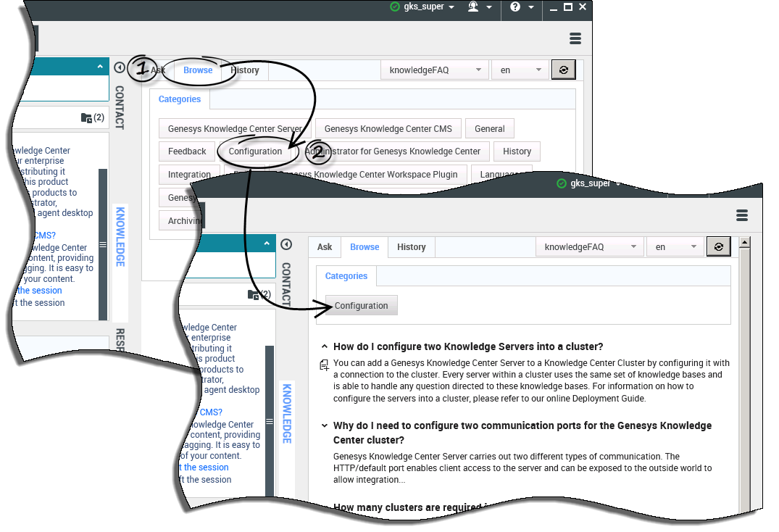
Task: Select the History tab in front window
Action: 412,247
